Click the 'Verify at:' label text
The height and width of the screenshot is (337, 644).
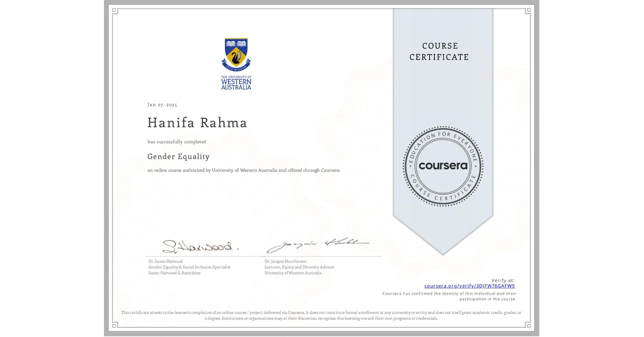503,280
